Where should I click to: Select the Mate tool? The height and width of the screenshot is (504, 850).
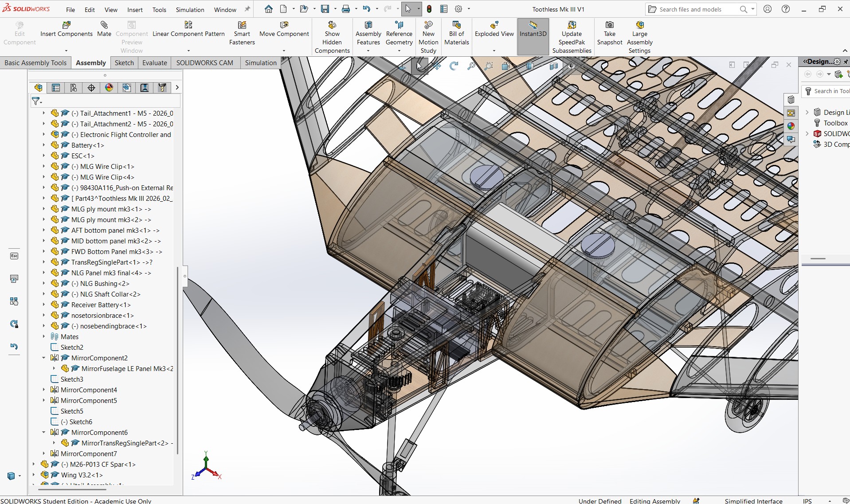[x=104, y=29]
